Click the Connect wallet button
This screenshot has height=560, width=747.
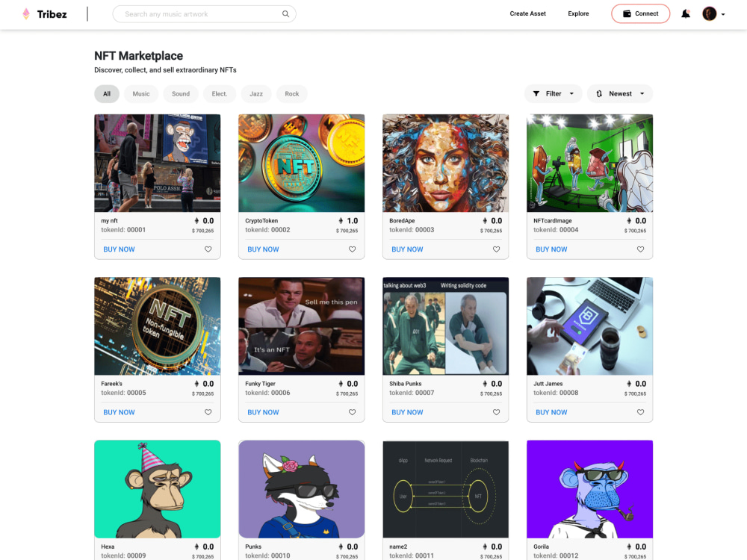(640, 13)
